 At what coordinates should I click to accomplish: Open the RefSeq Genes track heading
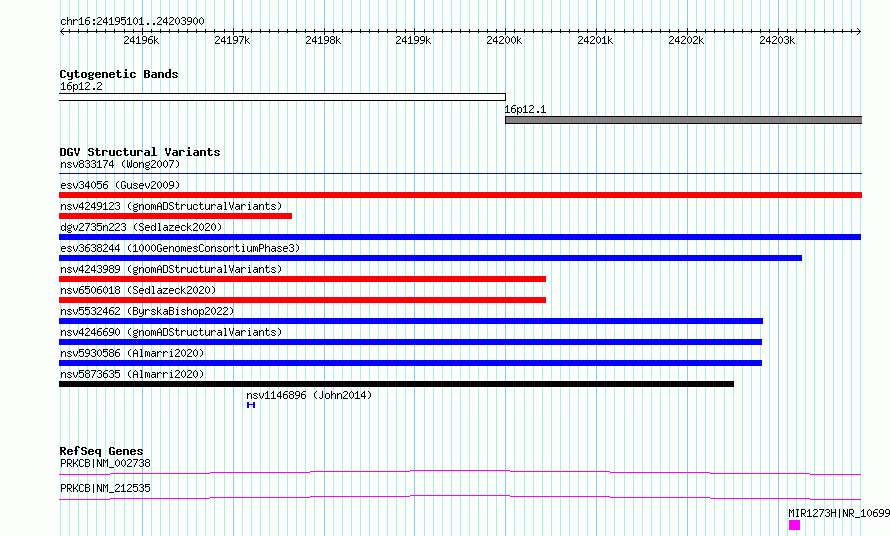click(x=101, y=451)
